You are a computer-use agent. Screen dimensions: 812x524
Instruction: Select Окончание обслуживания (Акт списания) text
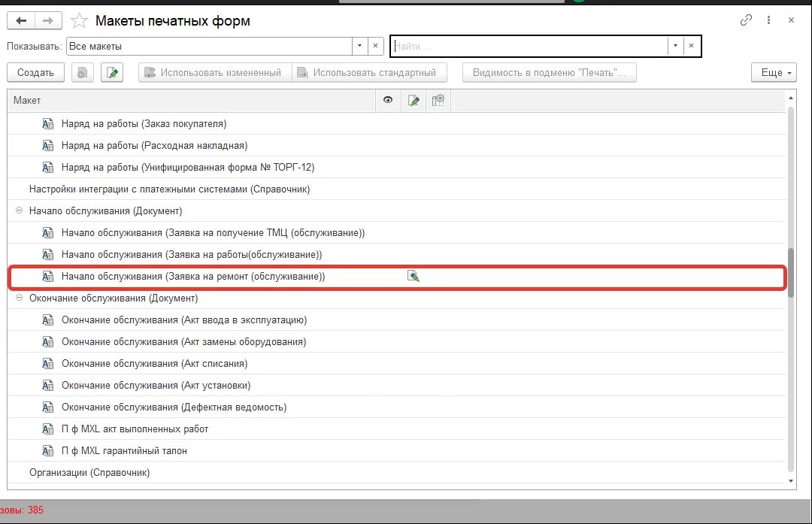(x=154, y=363)
